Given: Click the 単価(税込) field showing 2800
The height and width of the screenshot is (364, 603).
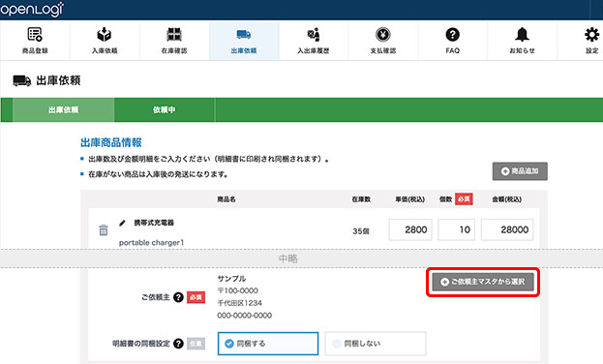Looking at the screenshot, I should pyautogui.click(x=410, y=229).
